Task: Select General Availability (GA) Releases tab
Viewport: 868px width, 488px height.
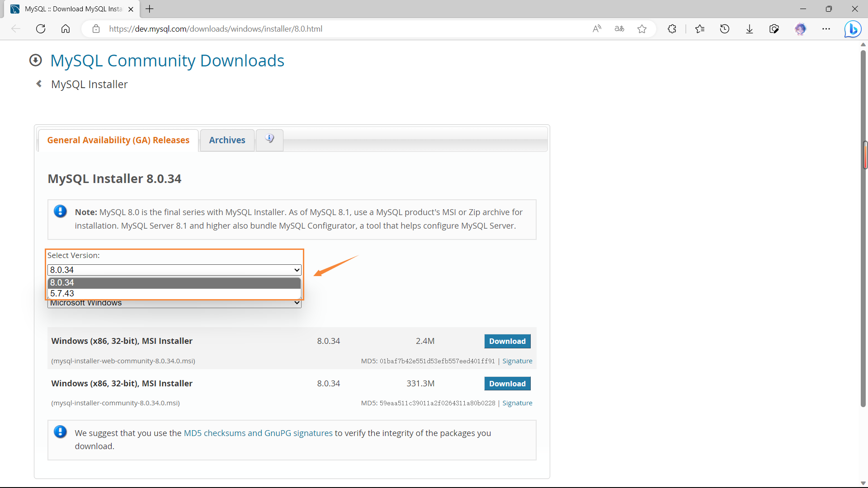Action: coord(118,140)
